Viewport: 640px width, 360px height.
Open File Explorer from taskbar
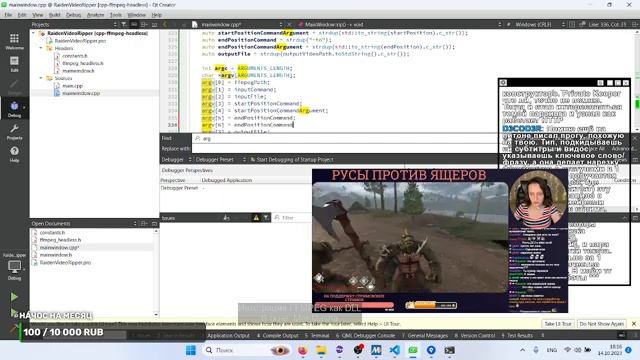[321, 350]
